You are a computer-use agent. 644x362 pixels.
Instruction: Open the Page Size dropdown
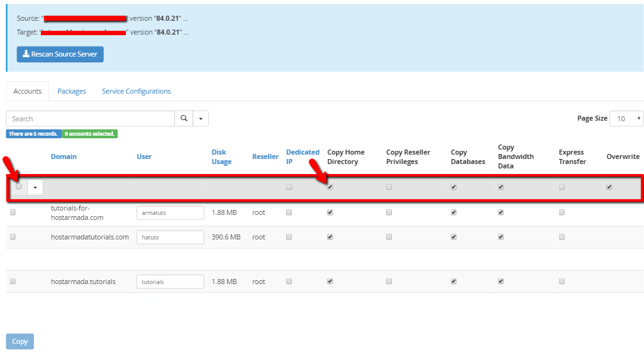626,119
